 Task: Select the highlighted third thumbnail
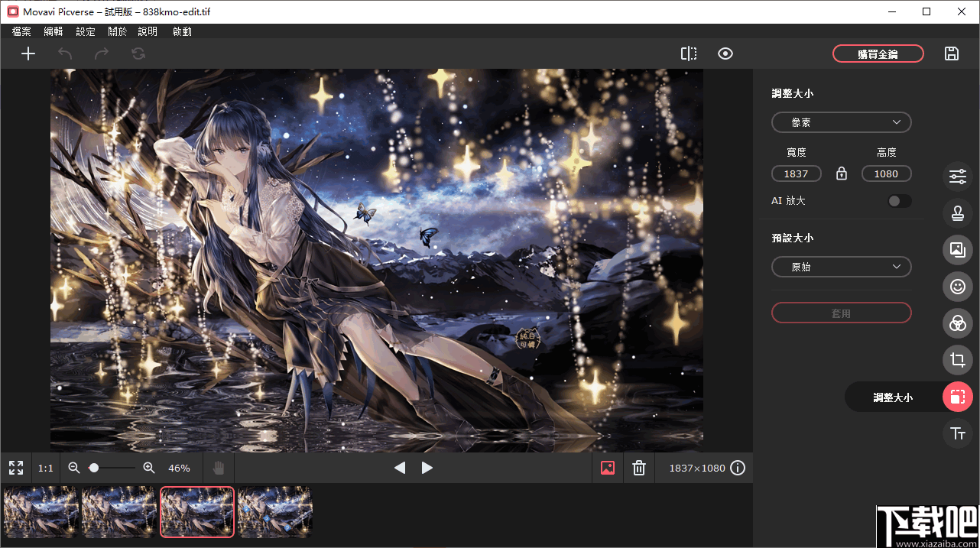(x=197, y=512)
